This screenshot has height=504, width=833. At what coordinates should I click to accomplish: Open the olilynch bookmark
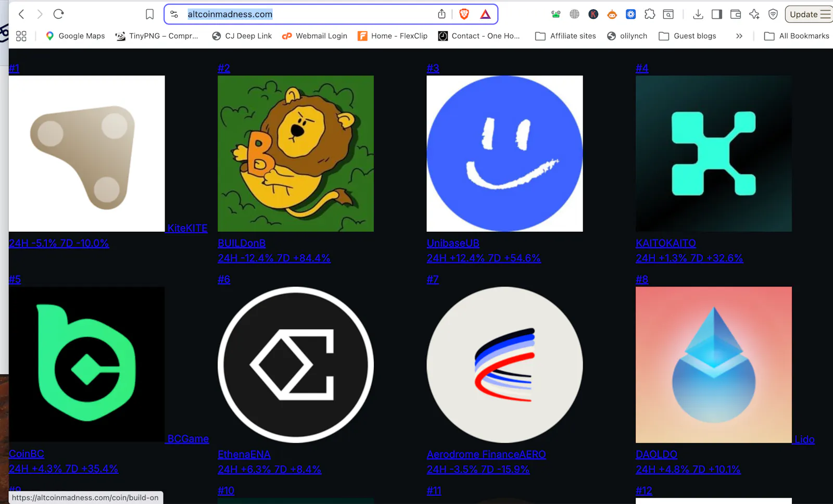click(x=627, y=36)
